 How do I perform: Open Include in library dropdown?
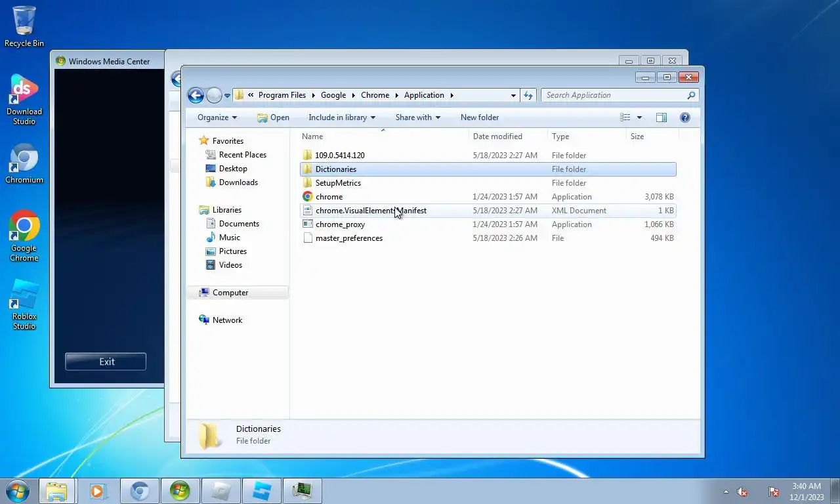pos(342,117)
